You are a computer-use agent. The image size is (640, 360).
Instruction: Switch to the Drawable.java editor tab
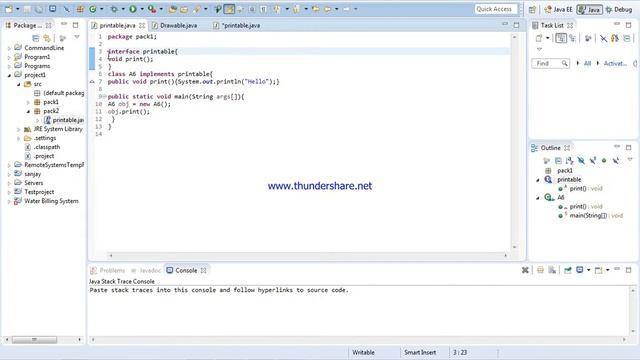(174, 25)
